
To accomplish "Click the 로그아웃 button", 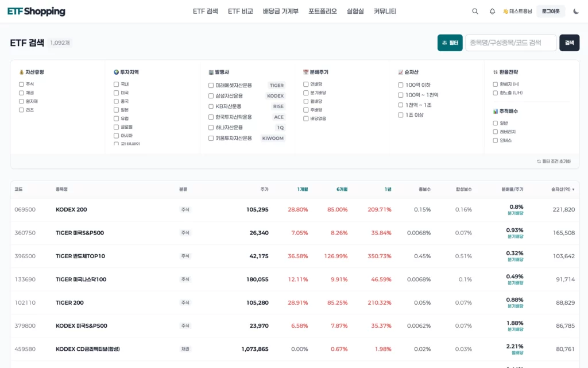I will (x=551, y=11).
